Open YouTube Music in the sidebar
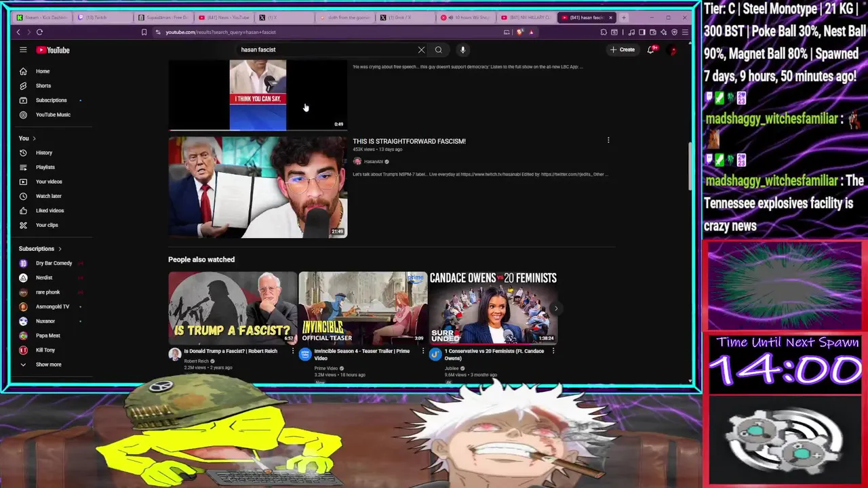The image size is (868, 488). coord(53,115)
